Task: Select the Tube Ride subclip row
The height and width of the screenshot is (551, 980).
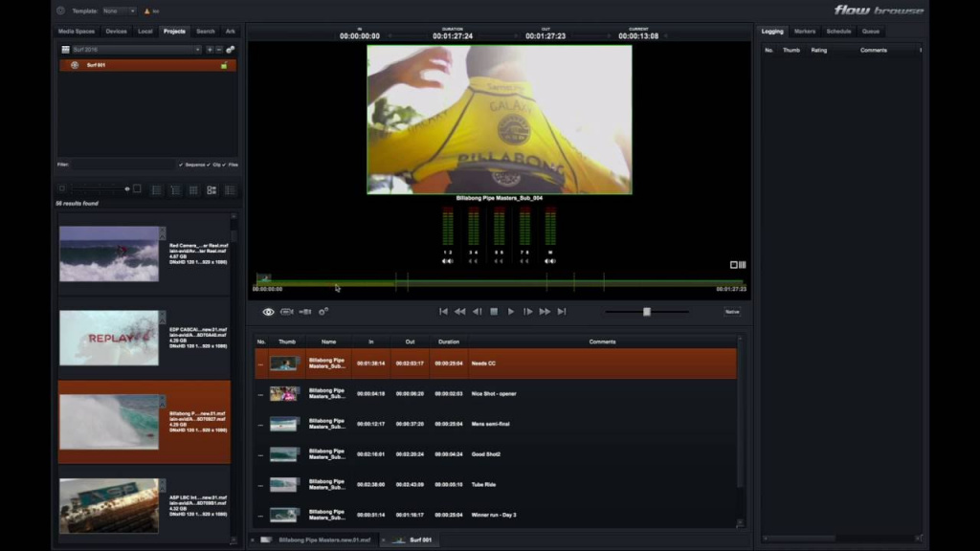Action: [496, 485]
